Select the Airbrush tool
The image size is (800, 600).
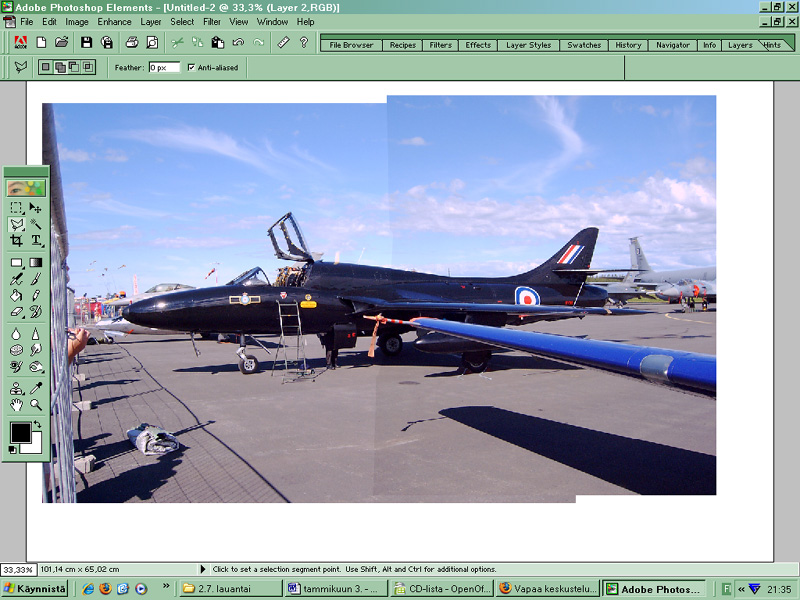coord(16,279)
